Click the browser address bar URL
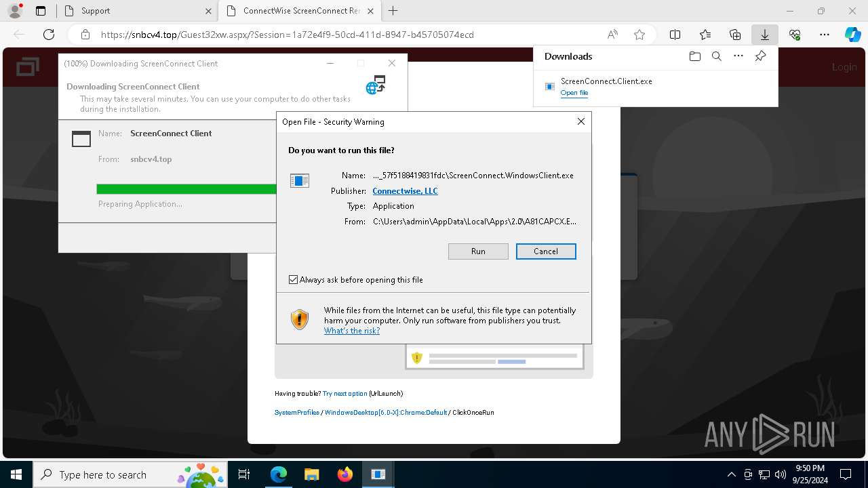The width and height of the screenshot is (868, 488). coord(288,35)
